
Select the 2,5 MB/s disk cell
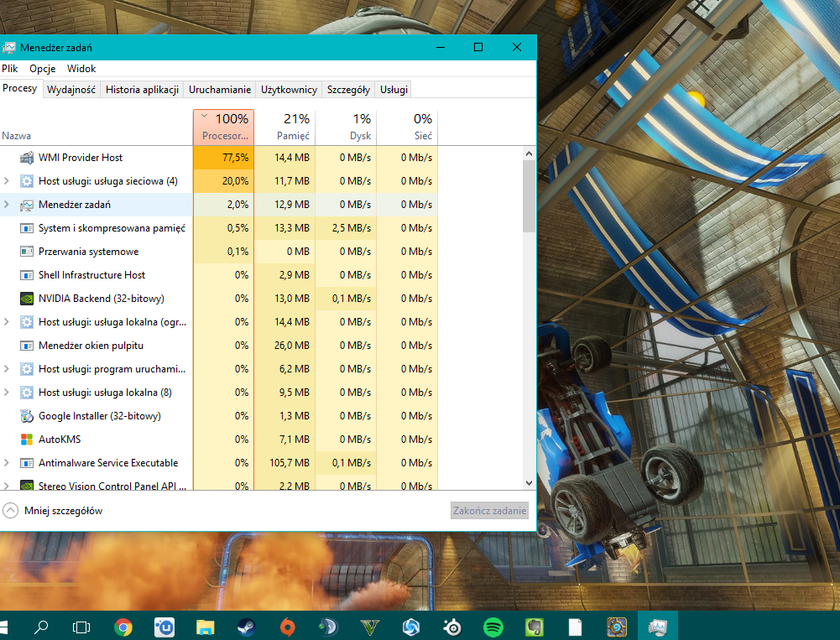(346, 228)
